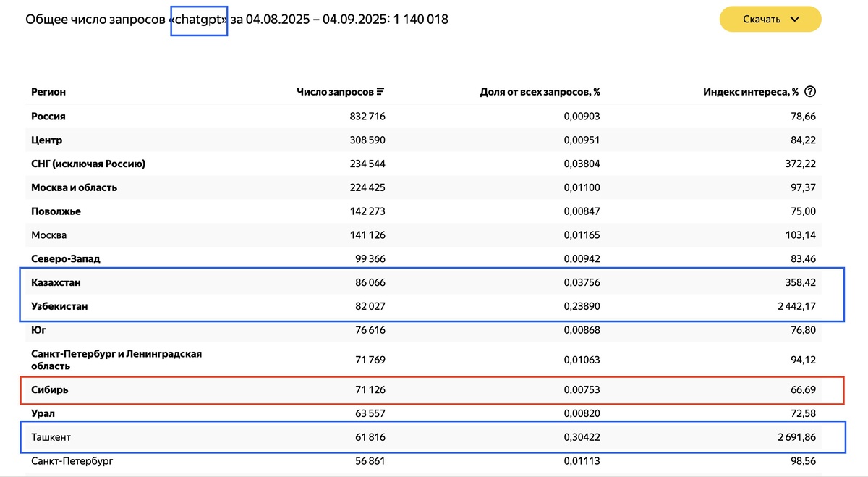Screen dimensions: 868x477
Task: Click the share value 0,23890 for Узбекистан
Action: tap(582, 306)
